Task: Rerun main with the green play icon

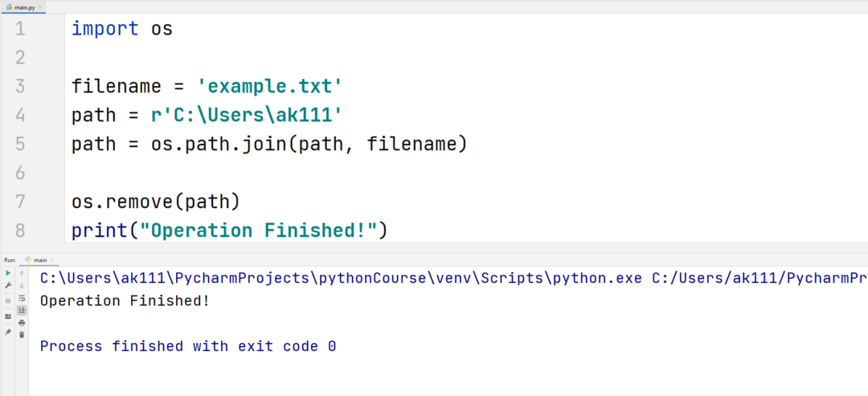Action: point(8,274)
